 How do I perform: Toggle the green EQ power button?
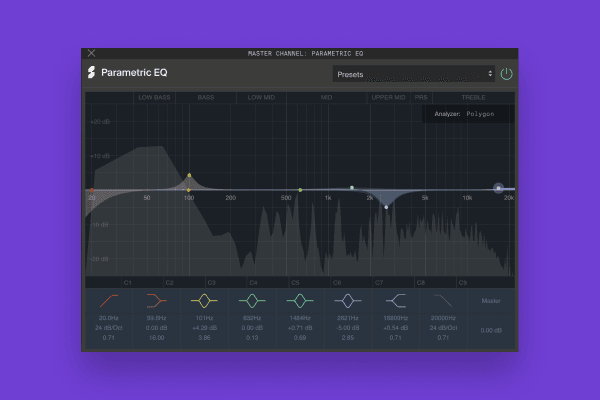(506, 74)
